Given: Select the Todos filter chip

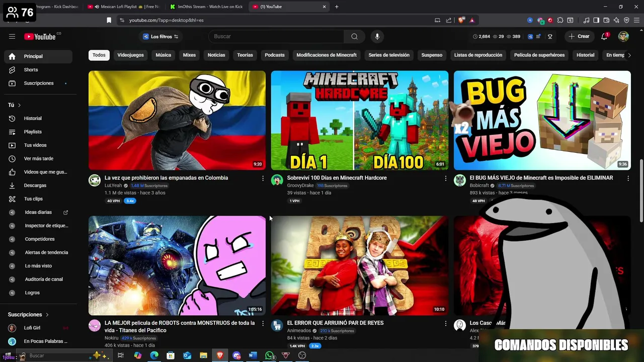Looking at the screenshot, I should coord(99,55).
